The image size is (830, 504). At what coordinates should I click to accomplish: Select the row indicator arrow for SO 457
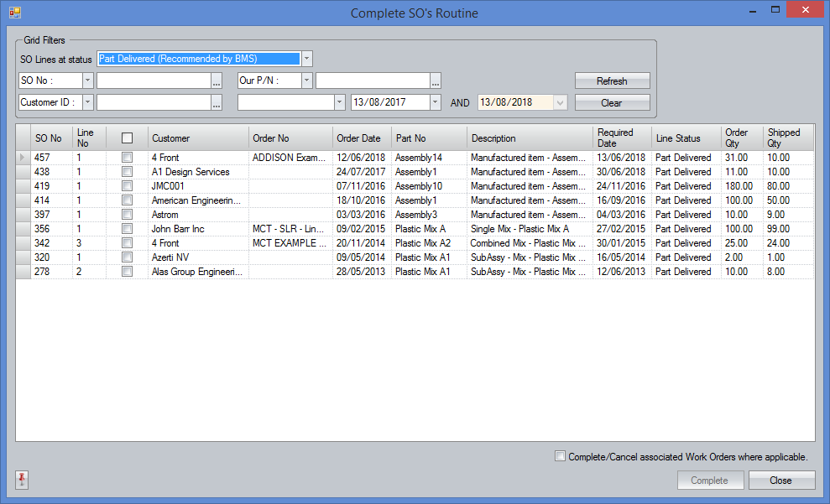coord(23,158)
